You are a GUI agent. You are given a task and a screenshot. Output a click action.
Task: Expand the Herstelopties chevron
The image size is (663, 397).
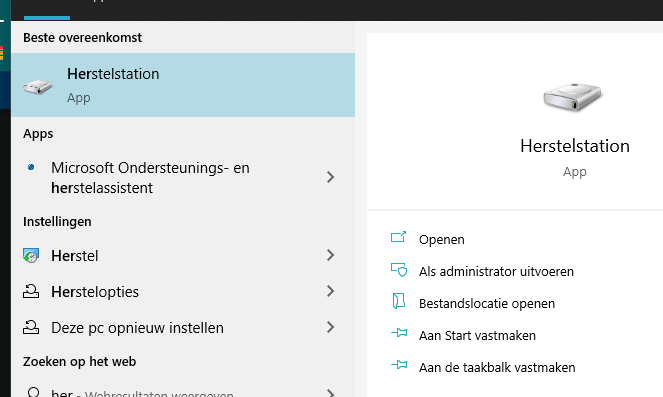pos(331,291)
